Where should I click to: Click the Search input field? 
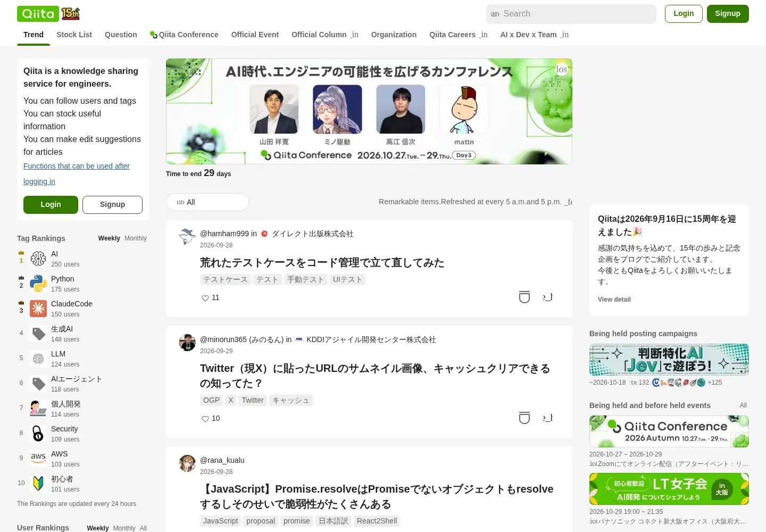point(571,14)
